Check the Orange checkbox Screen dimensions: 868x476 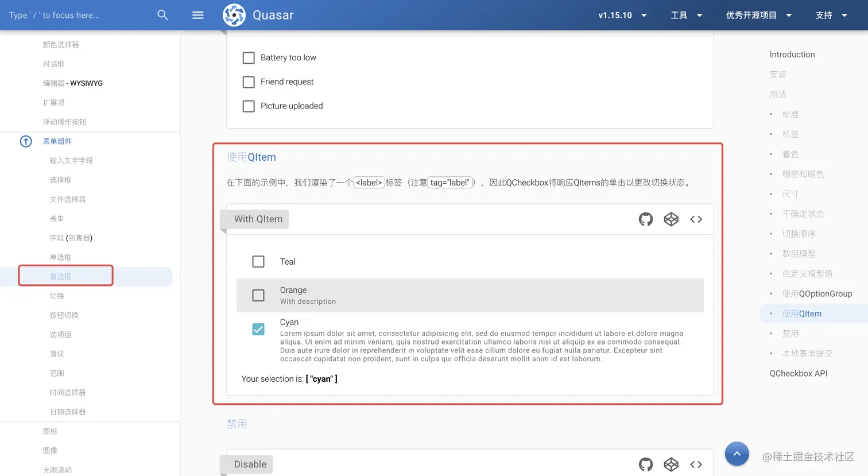pyautogui.click(x=258, y=295)
